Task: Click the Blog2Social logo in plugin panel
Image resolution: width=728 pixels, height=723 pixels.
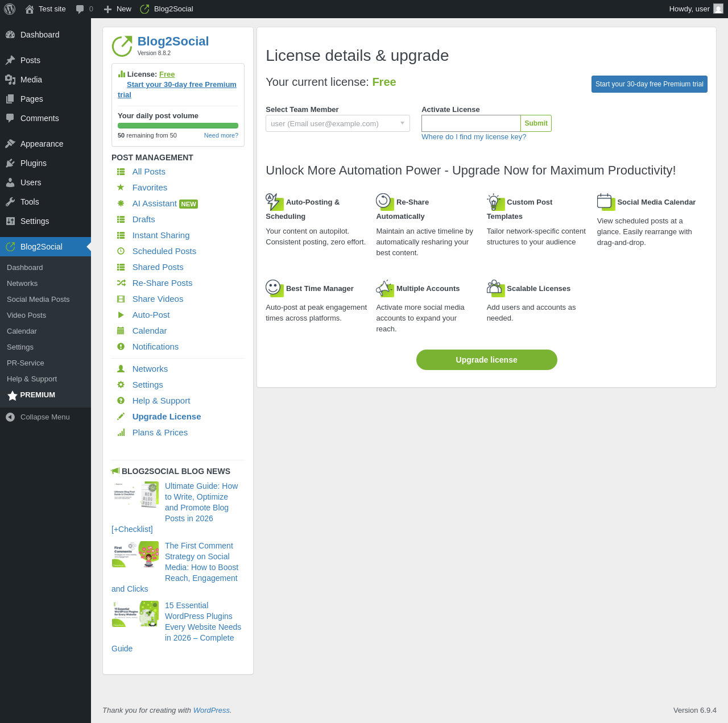Action: 122,46
